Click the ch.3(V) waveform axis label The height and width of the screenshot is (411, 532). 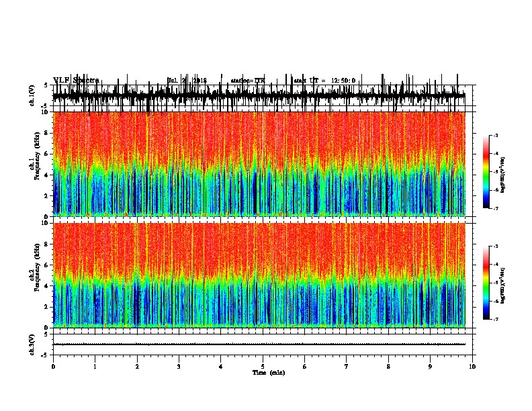click(32, 345)
